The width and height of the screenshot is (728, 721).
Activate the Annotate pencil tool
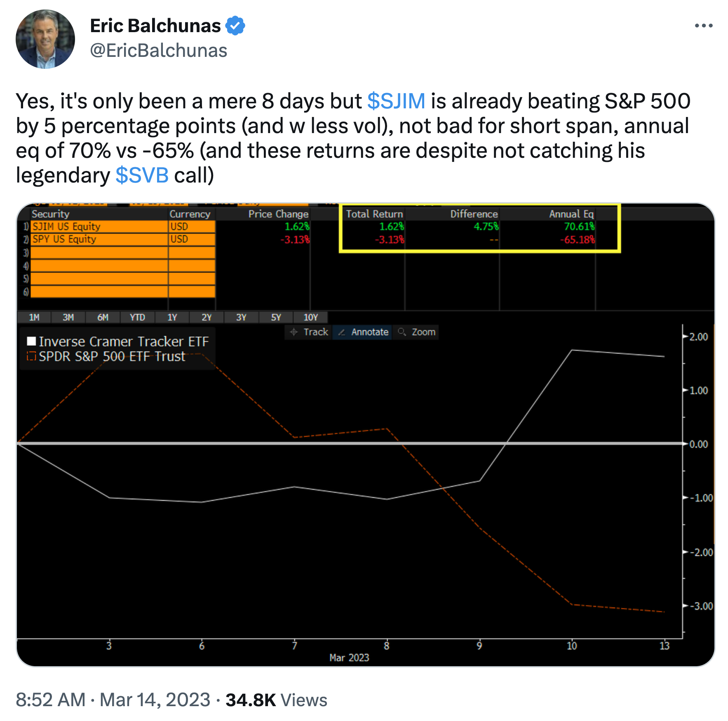(x=363, y=332)
